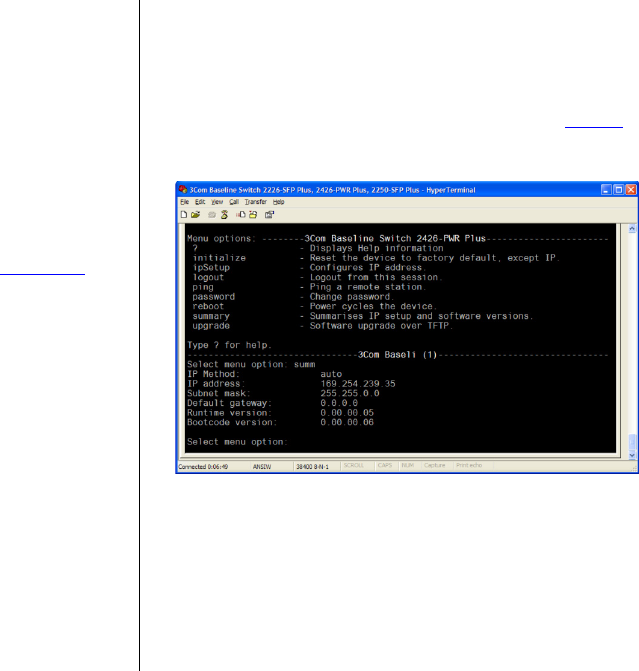639x671 pixels.
Task: Open the Call menu
Action: tap(234, 202)
